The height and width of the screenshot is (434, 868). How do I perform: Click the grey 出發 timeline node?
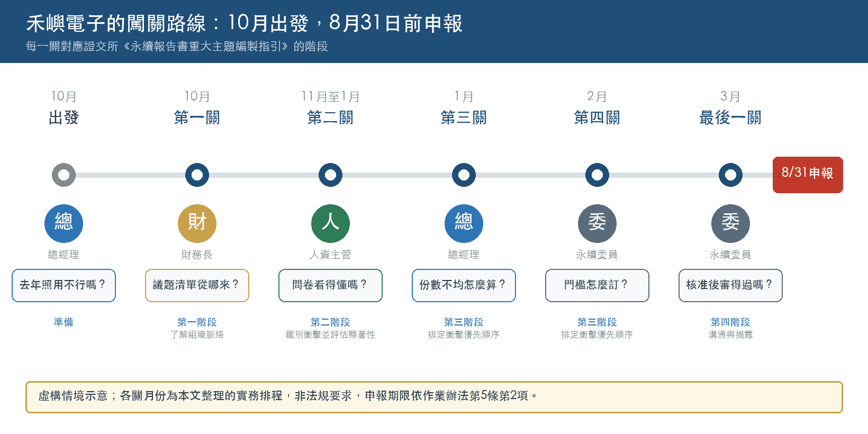(64, 175)
